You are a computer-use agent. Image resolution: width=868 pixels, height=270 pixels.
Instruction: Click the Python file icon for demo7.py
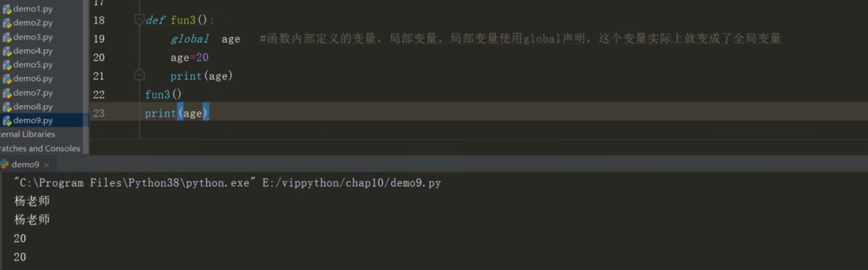7,93
